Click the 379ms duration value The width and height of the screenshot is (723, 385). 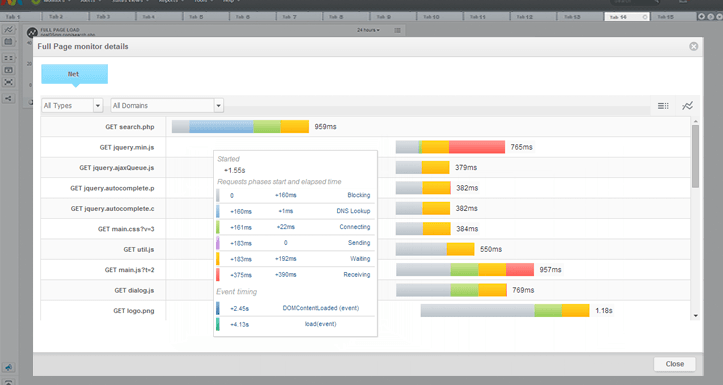tap(466, 167)
